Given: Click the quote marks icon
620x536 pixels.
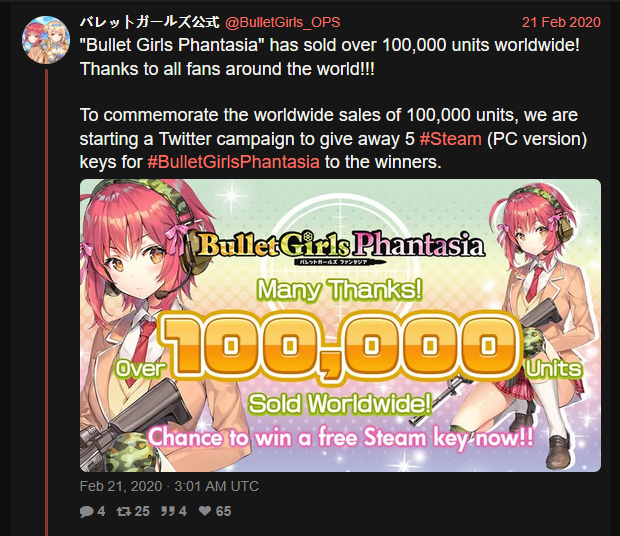Looking at the screenshot, I should (168, 511).
